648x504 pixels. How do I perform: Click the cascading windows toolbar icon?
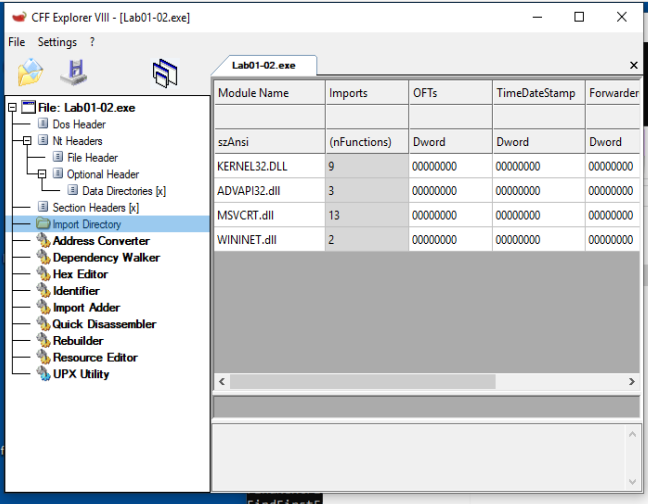[x=165, y=73]
